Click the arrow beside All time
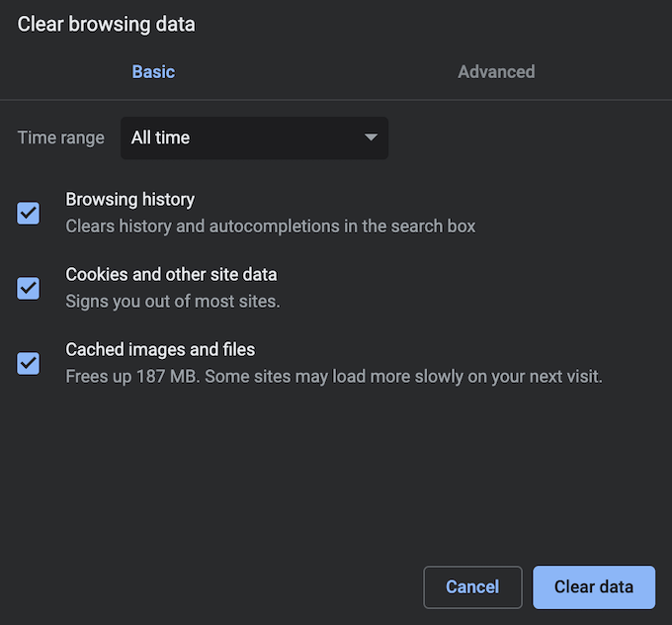The width and height of the screenshot is (672, 625). 372,138
